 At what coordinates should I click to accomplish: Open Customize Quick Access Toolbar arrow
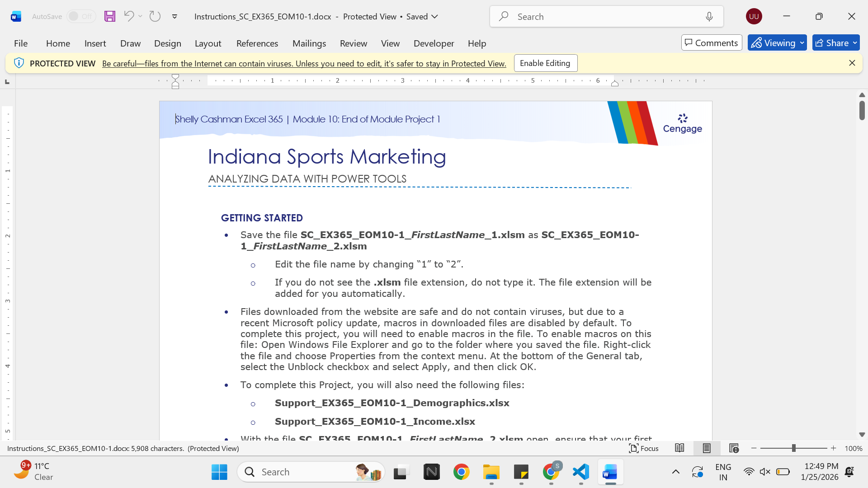[175, 17]
